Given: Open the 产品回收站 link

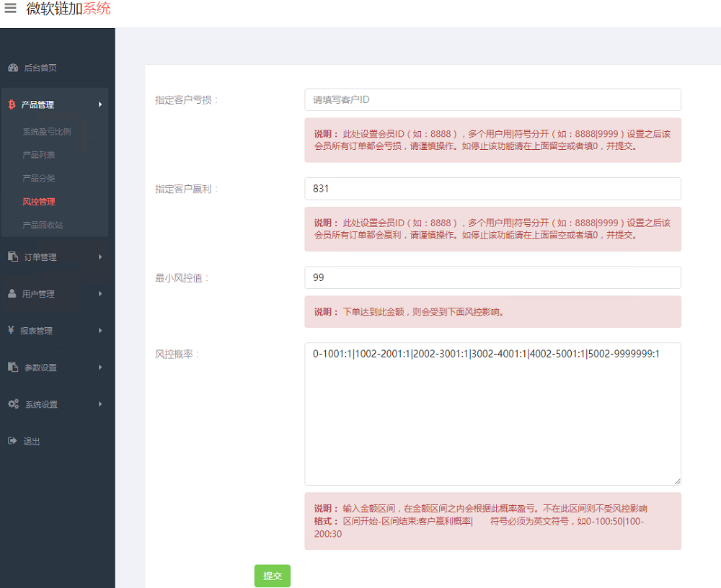Looking at the screenshot, I should pyautogui.click(x=43, y=225).
